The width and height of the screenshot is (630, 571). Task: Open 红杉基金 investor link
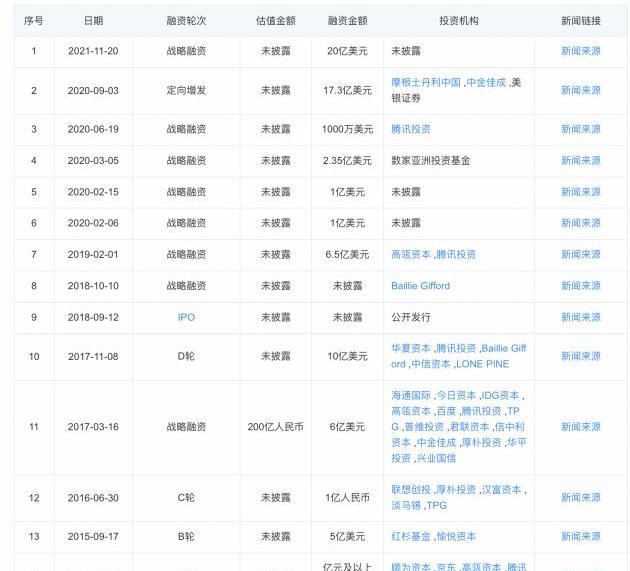(411, 536)
